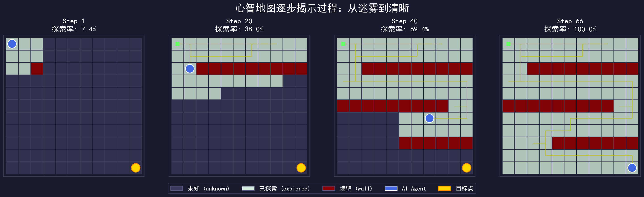Click the yellow goal point in Step 40 grid
Image resolution: width=644 pixels, height=197 pixels.
pyautogui.click(x=466, y=168)
